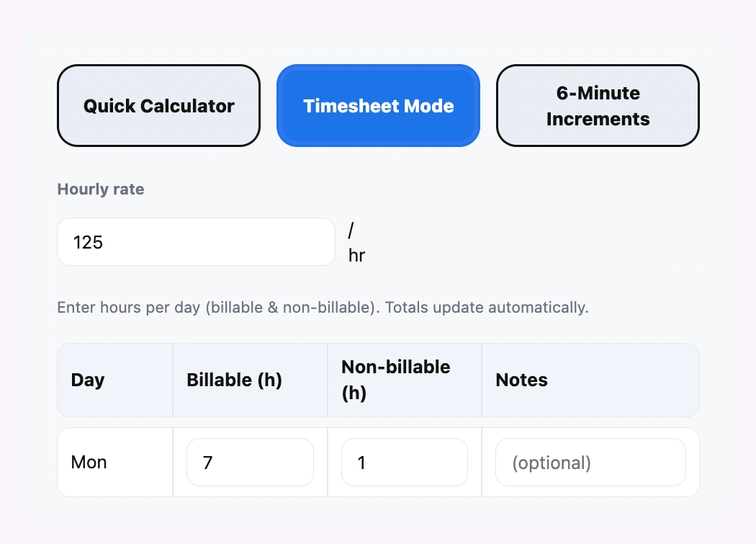Click the Notes column header
Image resolution: width=756 pixels, height=544 pixels.
coord(521,380)
